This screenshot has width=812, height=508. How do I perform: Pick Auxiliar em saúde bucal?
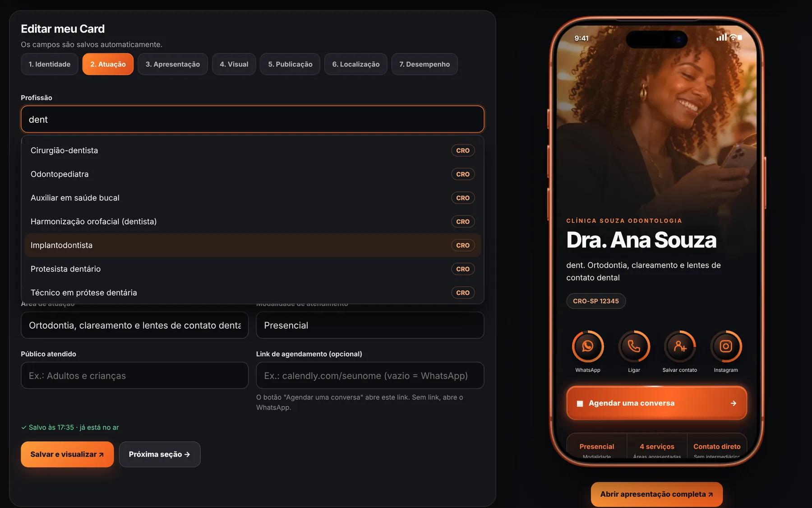[253, 198]
